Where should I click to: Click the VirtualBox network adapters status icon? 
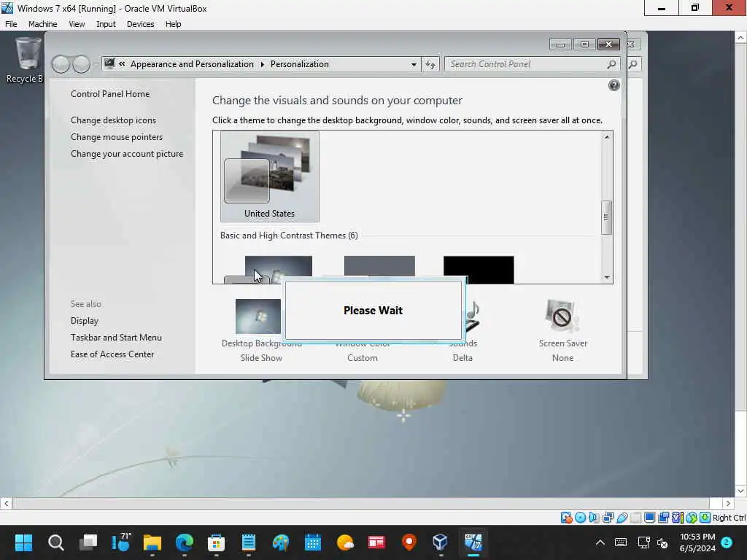pos(608,518)
